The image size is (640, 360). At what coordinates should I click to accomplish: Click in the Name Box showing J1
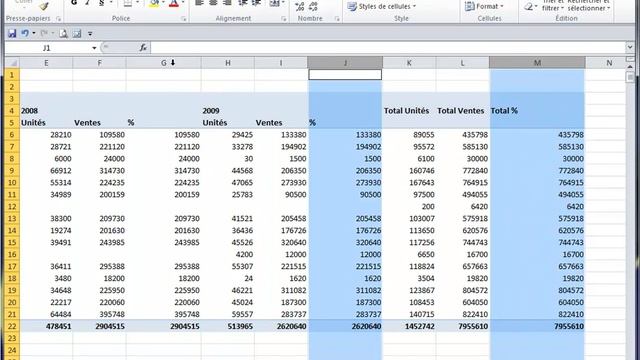click(47, 48)
